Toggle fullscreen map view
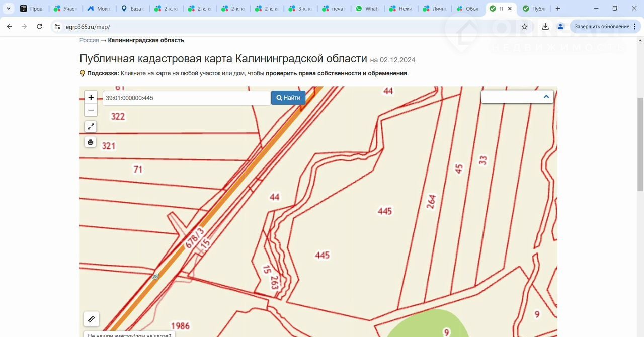The image size is (644, 337). coord(91,127)
